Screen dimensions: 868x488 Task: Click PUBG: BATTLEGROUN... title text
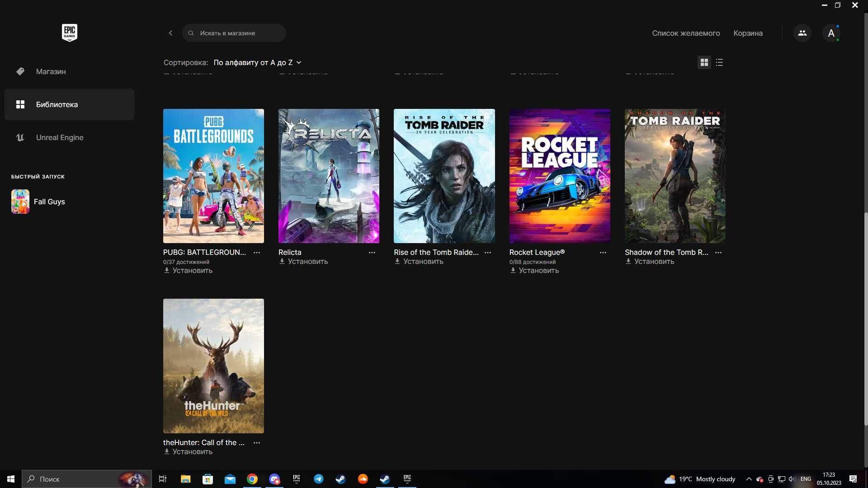click(x=204, y=252)
